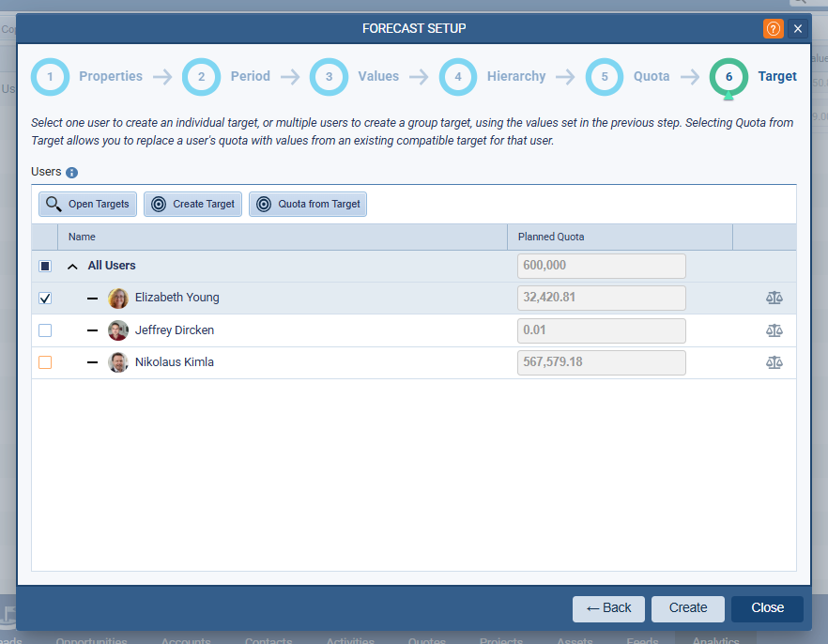Click balance scale icon for Jeffrey Dircken
The width and height of the screenshot is (828, 644).
(774, 330)
